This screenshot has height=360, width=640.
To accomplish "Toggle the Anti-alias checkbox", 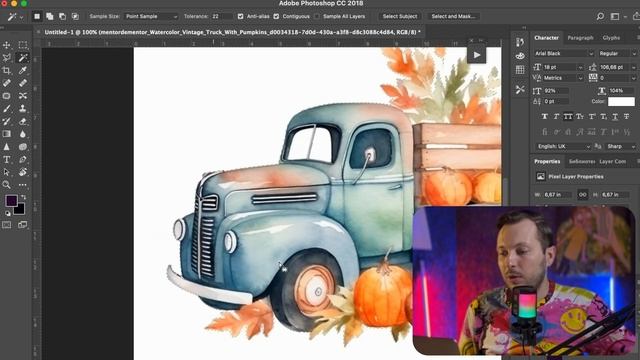I will (240, 16).
